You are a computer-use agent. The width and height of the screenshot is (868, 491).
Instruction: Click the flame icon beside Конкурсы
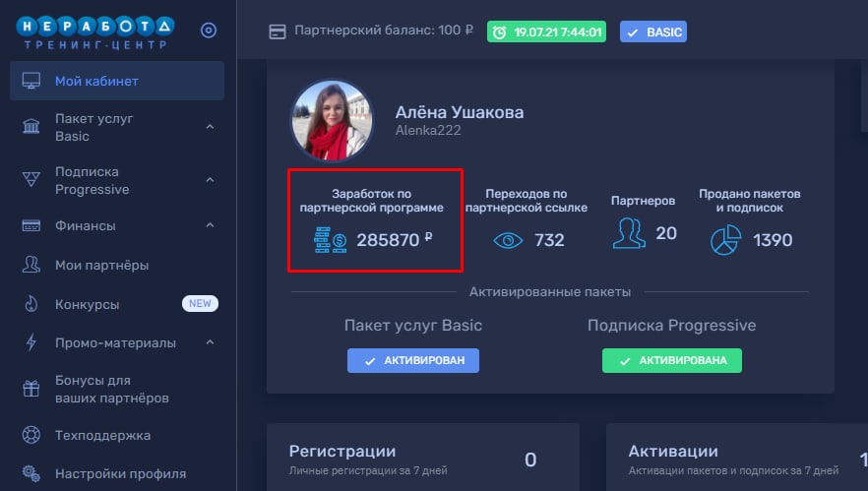(31, 304)
